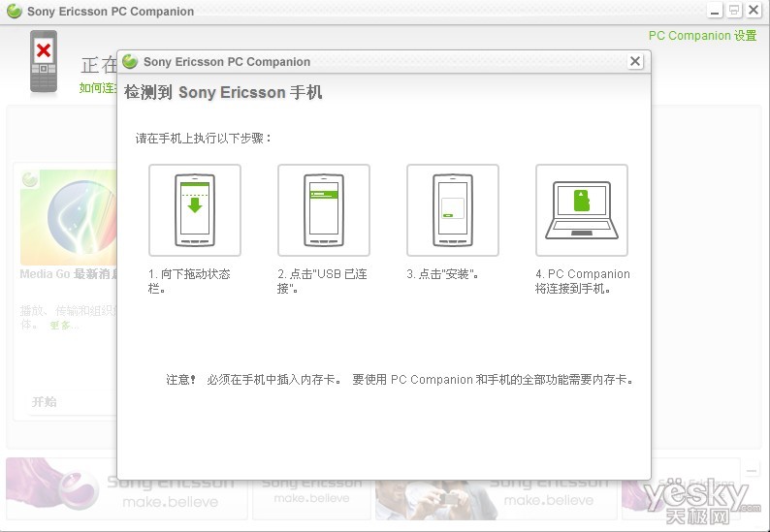
Task: Click the memory card note starting 注意!
Action: click(400, 379)
